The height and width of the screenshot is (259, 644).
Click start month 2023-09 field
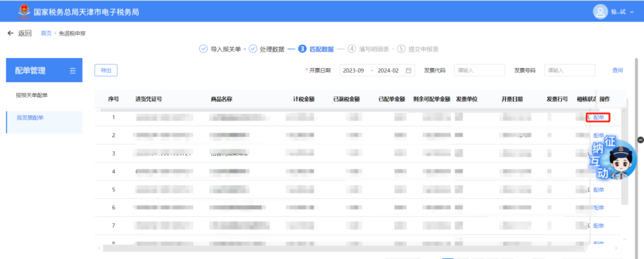(354, 70)
